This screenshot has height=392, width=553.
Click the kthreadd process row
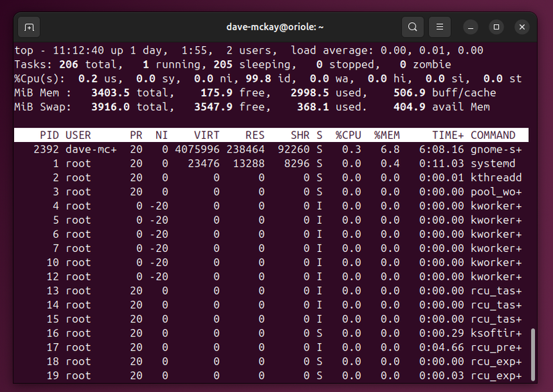[x=268, y=177]
